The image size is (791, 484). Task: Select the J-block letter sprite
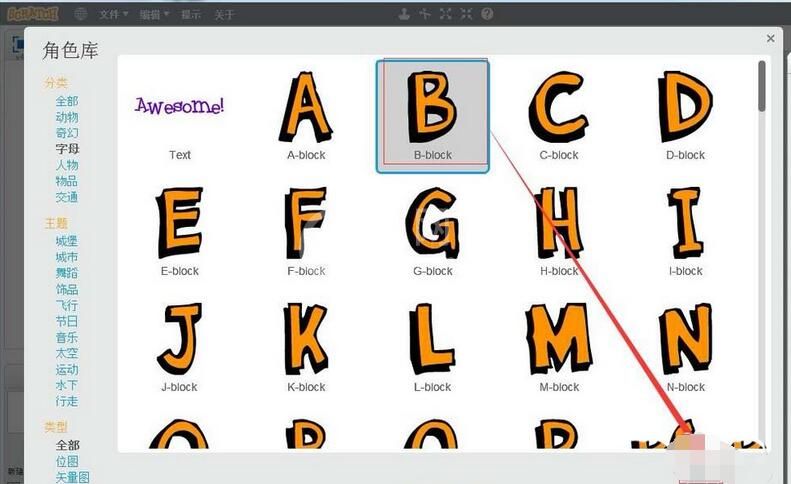click(180, 348)
